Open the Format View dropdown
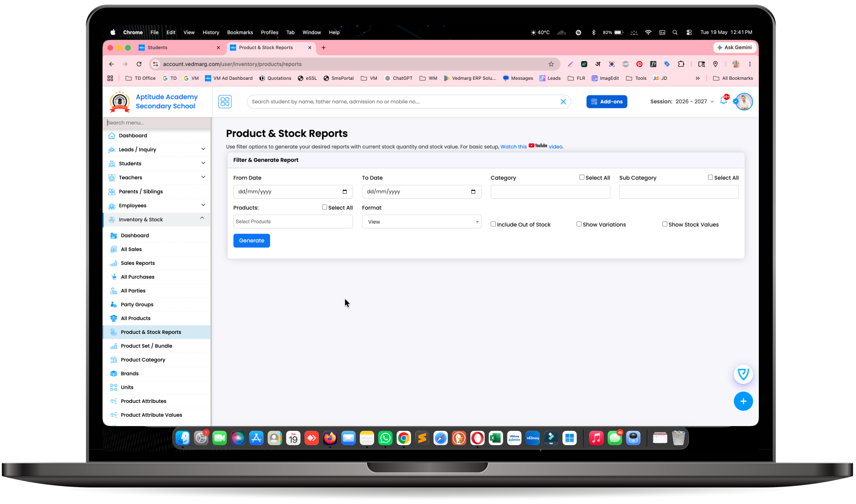The width and height of the screenshot is (856, 504). (422, 222)
